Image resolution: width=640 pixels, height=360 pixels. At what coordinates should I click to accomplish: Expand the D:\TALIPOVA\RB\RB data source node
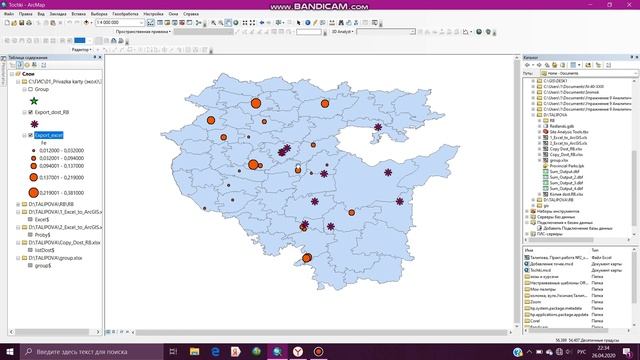click(x=18, y=204)
